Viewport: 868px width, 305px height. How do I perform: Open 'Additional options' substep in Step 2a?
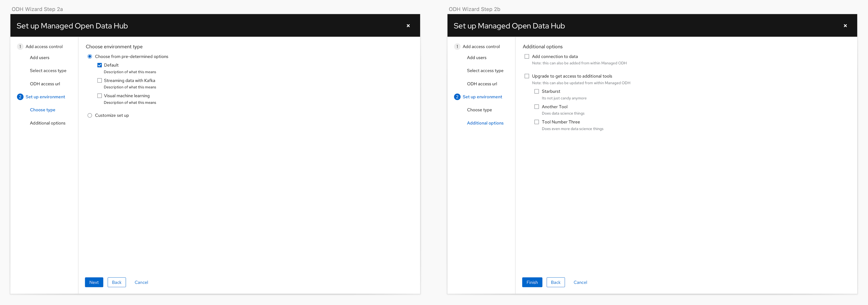tap(47, 123)
